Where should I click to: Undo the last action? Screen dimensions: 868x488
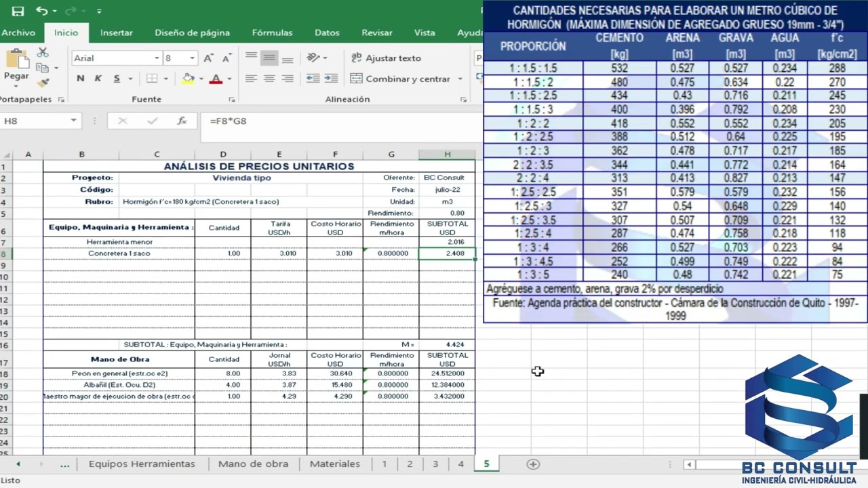pos(41,11)
